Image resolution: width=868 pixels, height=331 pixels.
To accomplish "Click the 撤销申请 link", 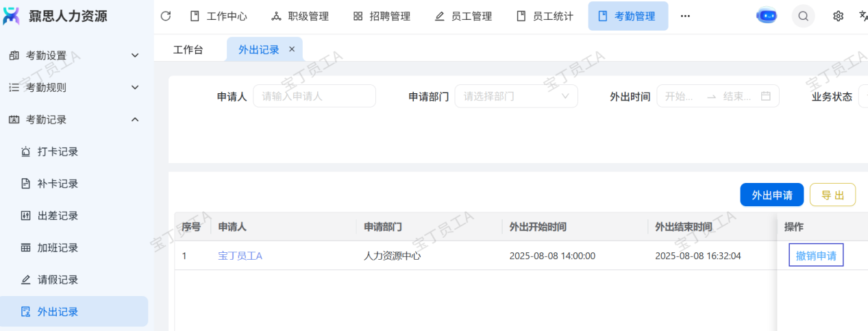I will 816,256.
